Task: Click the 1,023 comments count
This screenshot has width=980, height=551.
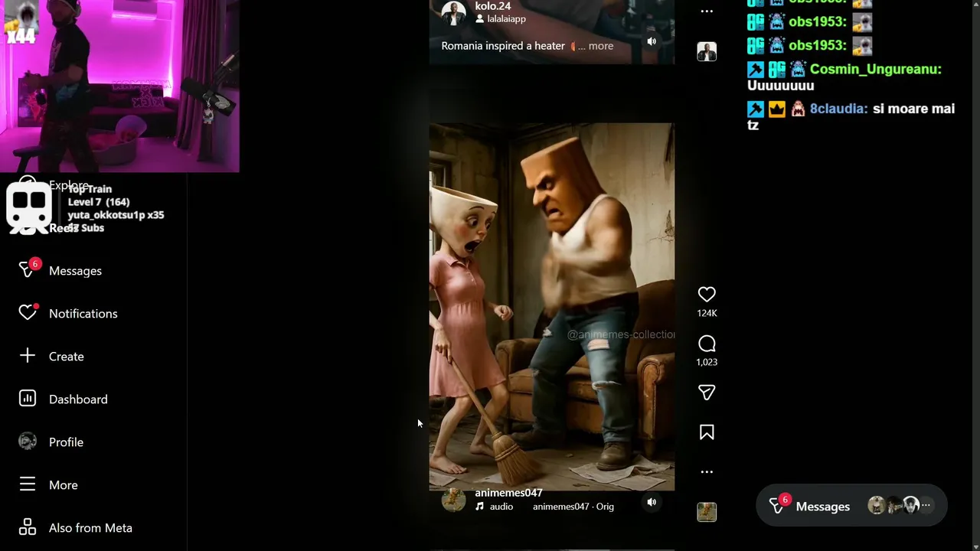Action: pos(707,362)
